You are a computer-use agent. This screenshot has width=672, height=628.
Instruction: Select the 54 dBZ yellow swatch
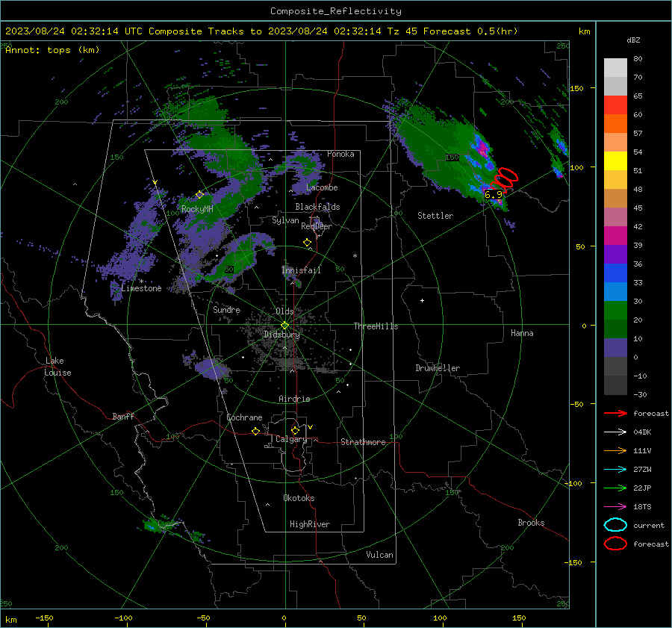[x=615, y=161]
